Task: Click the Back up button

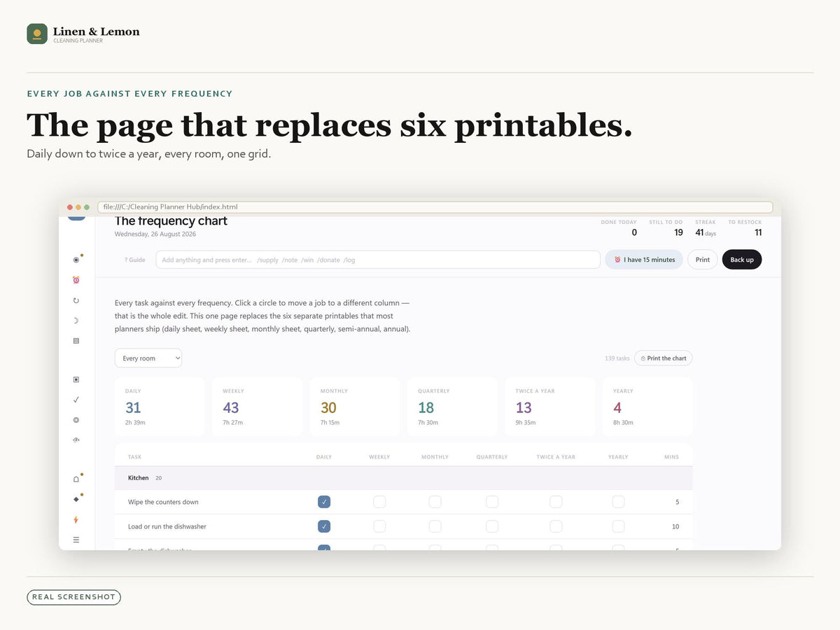Action: (x=742, y=260)
